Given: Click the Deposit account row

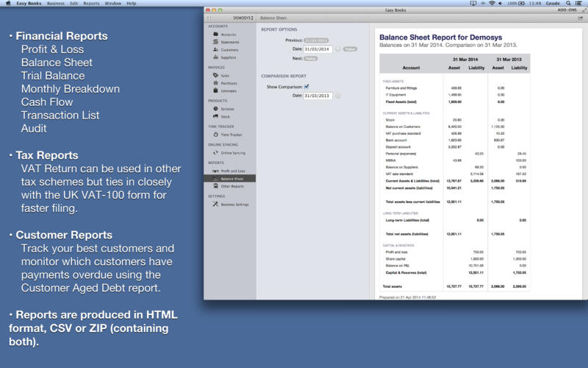Looking at the screenshot, I should 455,146.
